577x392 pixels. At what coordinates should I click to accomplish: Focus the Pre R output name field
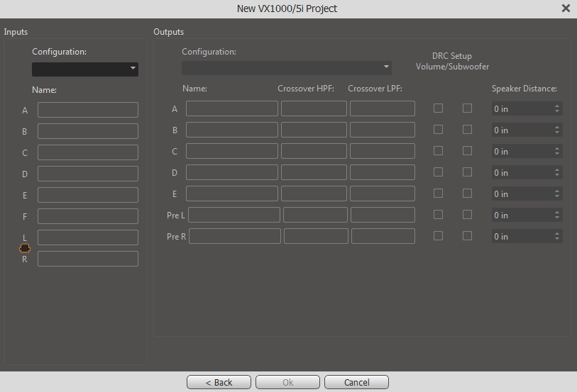235,237
